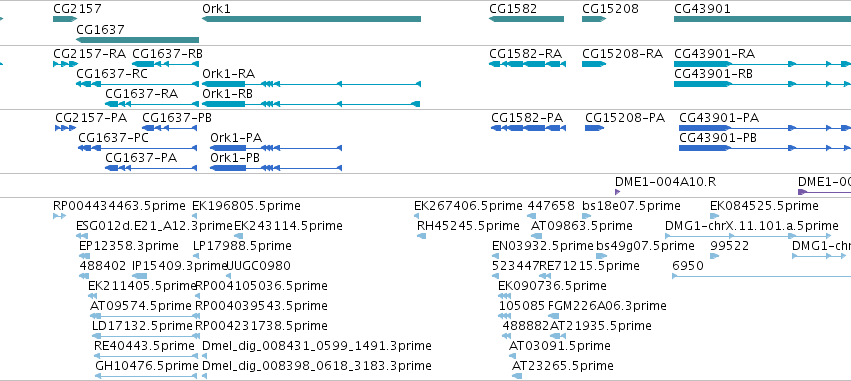The width and height of the screenshot is (851, 381).
Task: Click the CG1637 gene bar
Action: pyautogui.click(x=137, y=40)
